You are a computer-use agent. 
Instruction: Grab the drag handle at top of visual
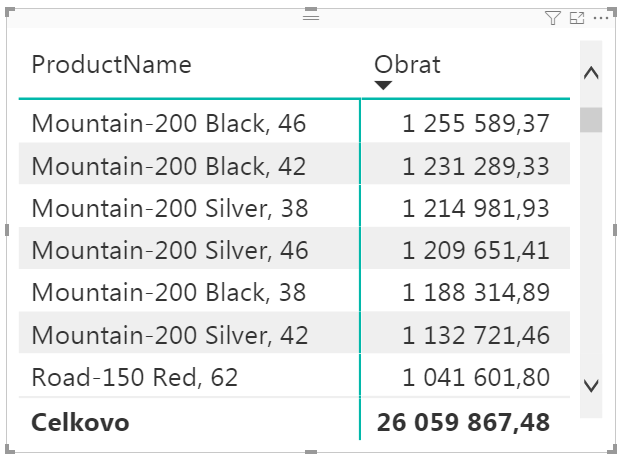point(310,17)
